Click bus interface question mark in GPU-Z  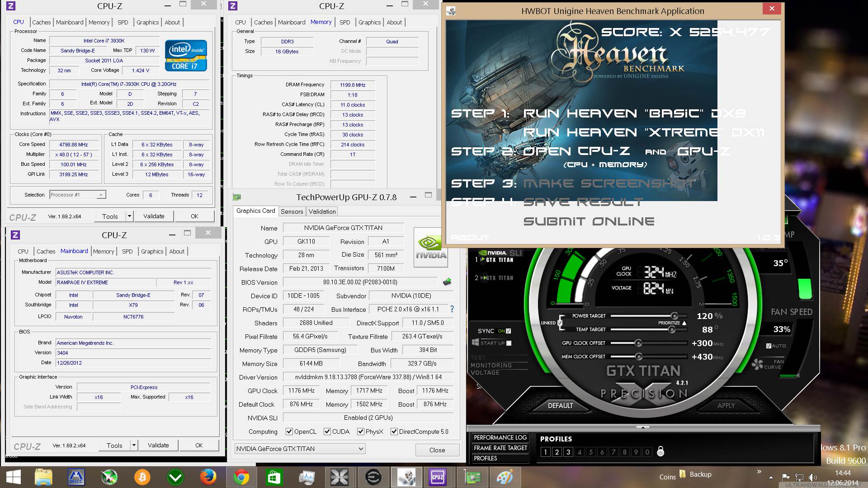[452, 309]
